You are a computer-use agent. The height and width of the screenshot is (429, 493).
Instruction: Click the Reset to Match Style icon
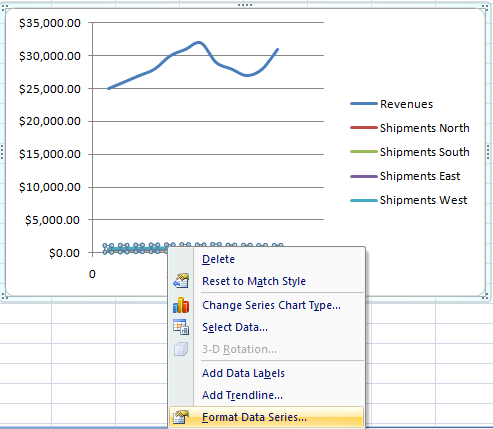pos(181,281)
